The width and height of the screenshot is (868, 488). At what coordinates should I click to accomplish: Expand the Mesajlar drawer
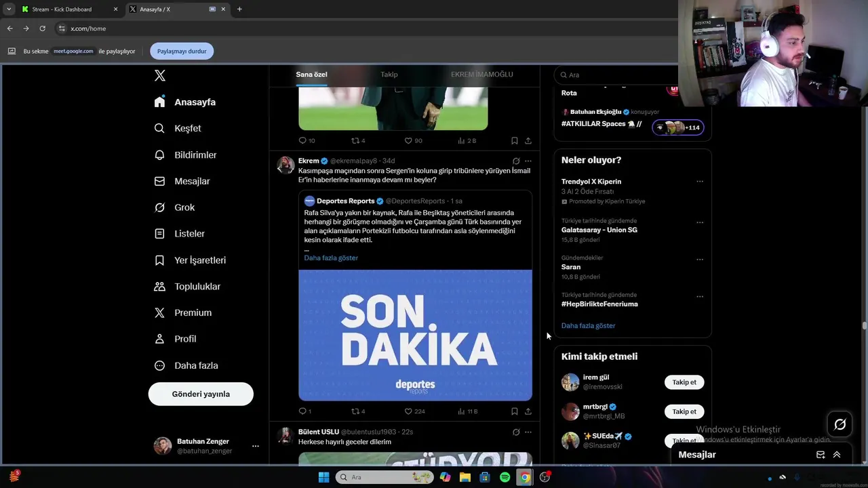837,455
